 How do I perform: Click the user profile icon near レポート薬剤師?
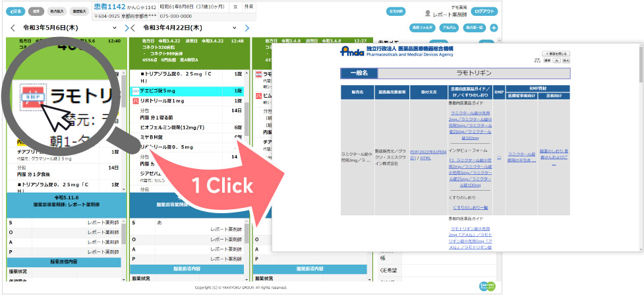click(428, 13)
